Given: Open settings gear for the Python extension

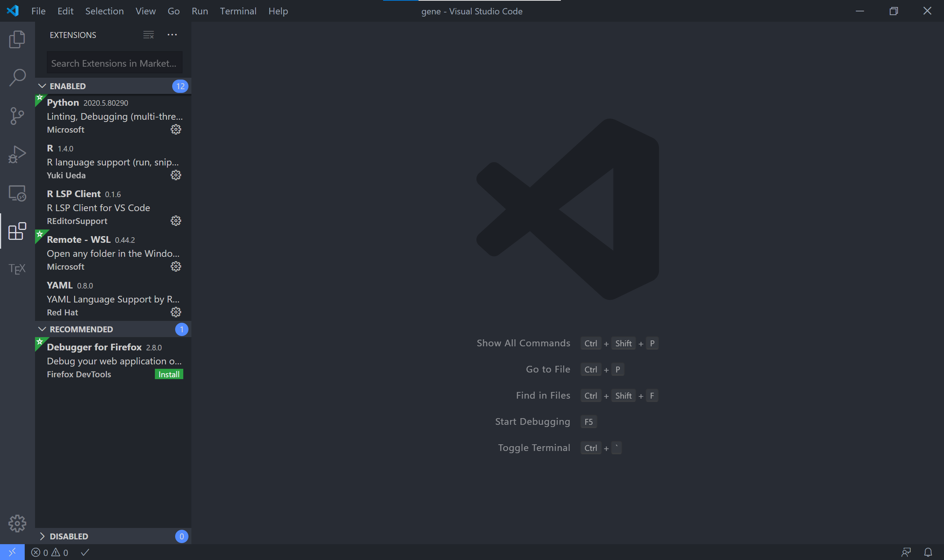Looking at the screenshot, I should [x=176, y=129].
